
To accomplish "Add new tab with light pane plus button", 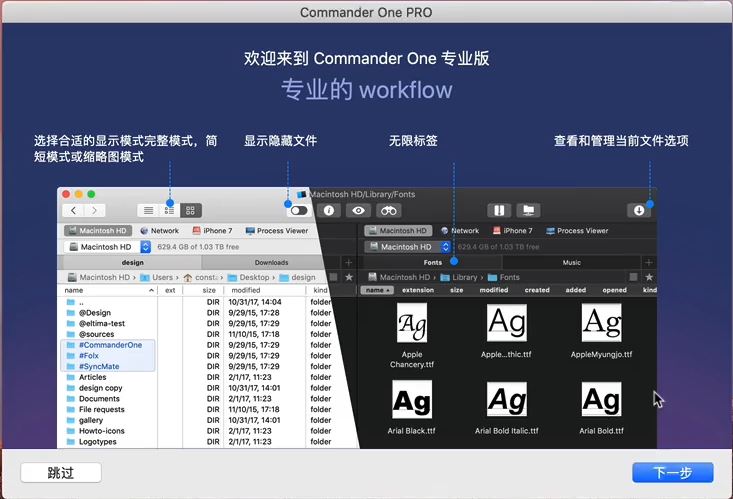I will [x=348, y=262].
